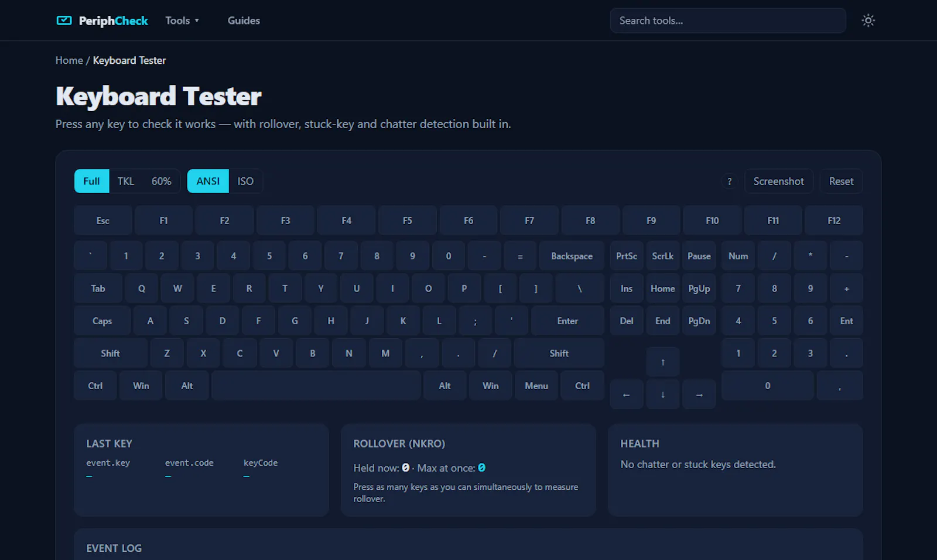Click the numpad 5 key
The width and height of the screenshot is (937, 560).
pos(774,321)
